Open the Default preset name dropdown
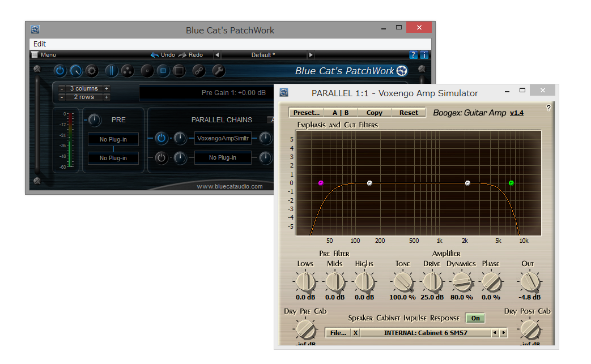This screenshot has height=364, width=591. point(263,55)
